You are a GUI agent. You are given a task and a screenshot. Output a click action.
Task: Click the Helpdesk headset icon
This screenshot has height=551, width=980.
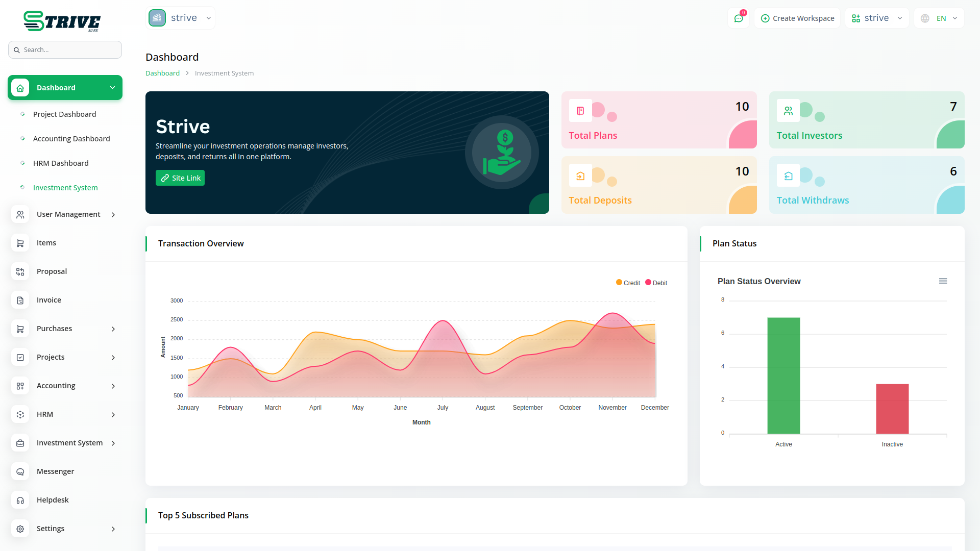(x=20, y=500)
